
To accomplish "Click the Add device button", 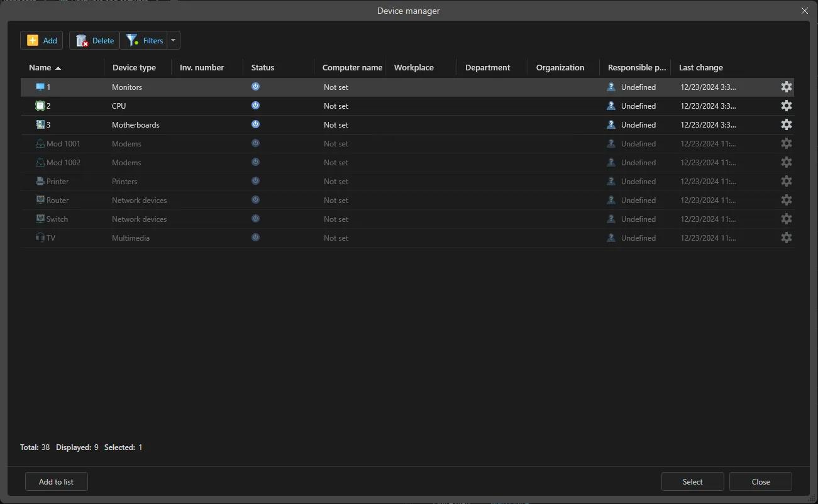I will [41, 40].
